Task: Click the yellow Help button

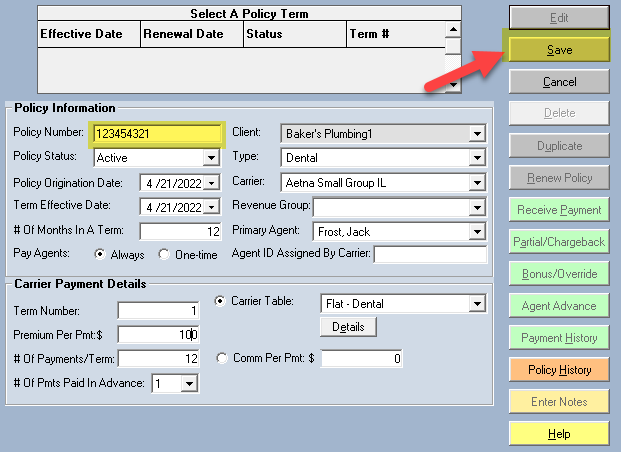Action: [559, 434]
